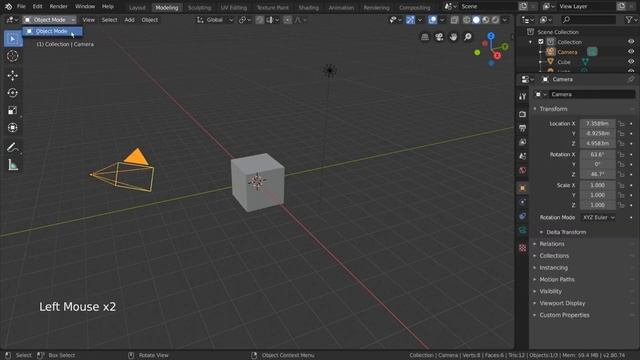This screenshot has height=360, width=640.
Task: Collapse the Collection tree in outliner
Action: pyautogui.click(x=531, y=42)
